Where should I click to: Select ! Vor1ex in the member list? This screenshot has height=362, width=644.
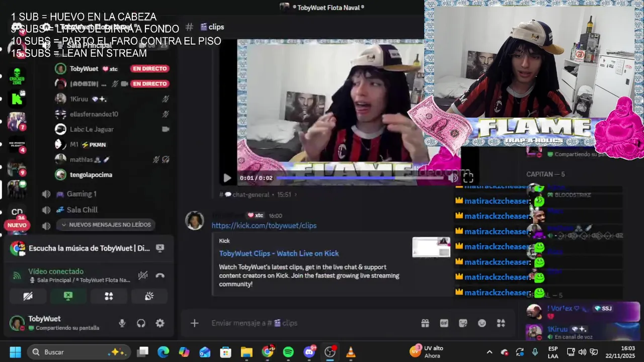coord(583,312)
